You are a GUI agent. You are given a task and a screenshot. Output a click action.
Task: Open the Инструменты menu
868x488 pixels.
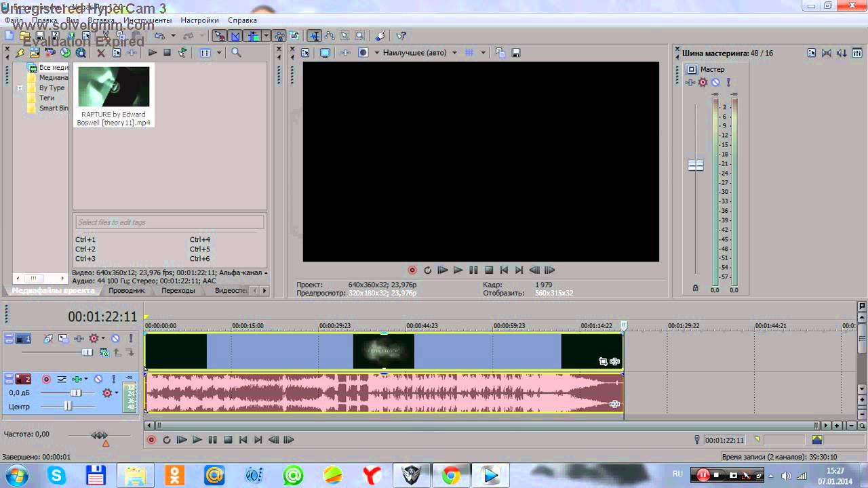click(x=147, y=20)
